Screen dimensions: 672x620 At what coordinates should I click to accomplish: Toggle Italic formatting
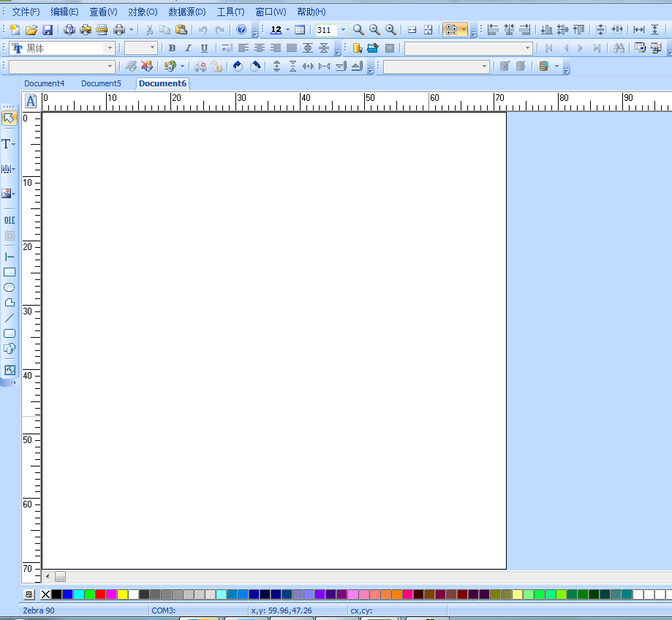click(188, 48)
